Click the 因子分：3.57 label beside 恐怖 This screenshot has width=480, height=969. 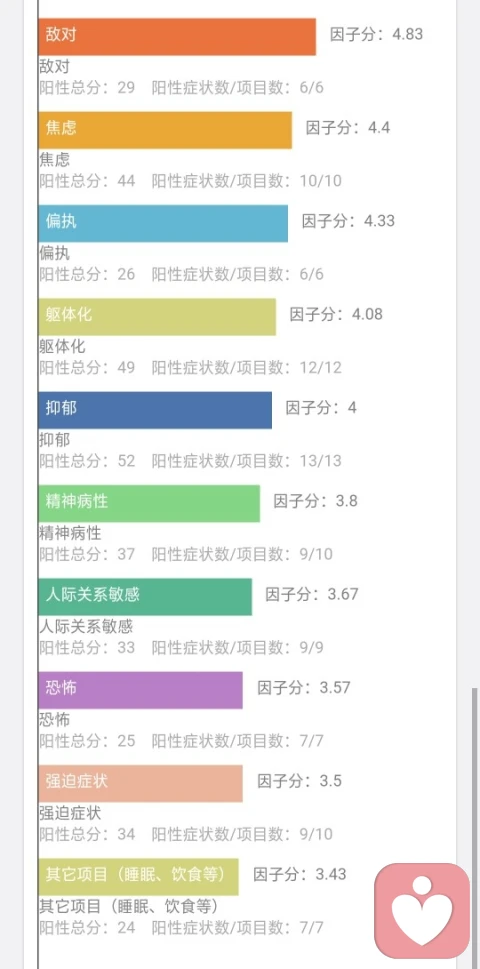tap(303, 688)
